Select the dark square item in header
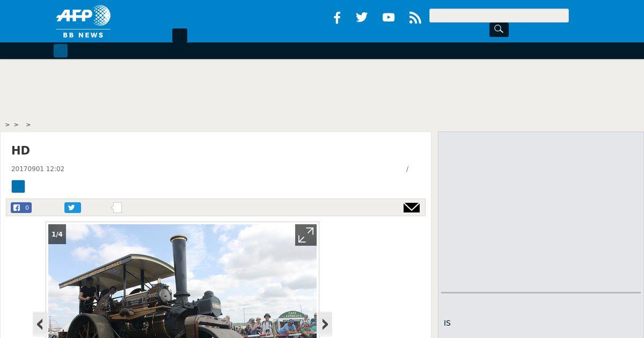This screenshot has width=644, height=338. (x=180, y=35)
